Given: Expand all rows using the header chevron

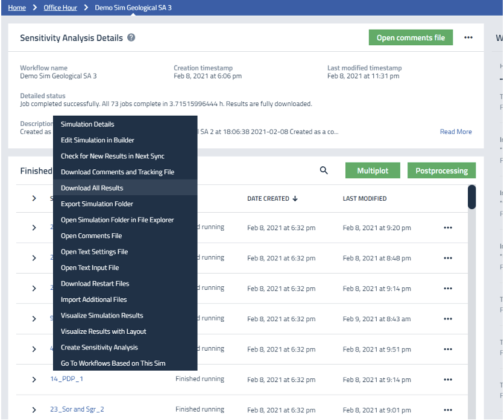Looking at the screenshot, I should tap(34, 198).
